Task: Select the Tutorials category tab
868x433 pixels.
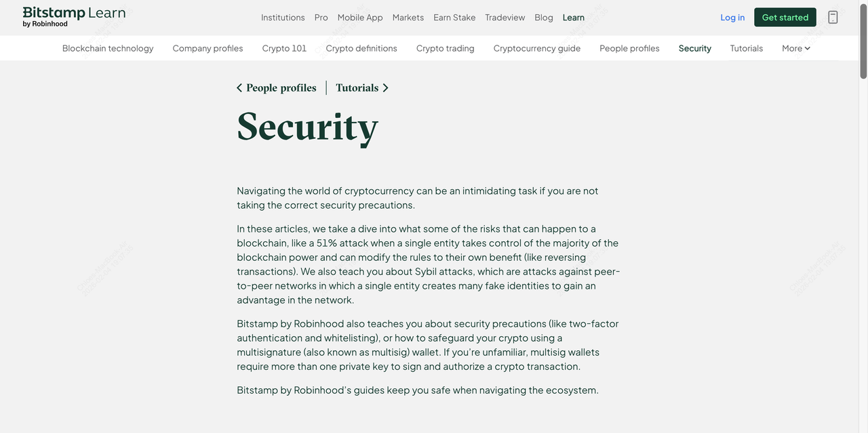Action: coord(746,48)
